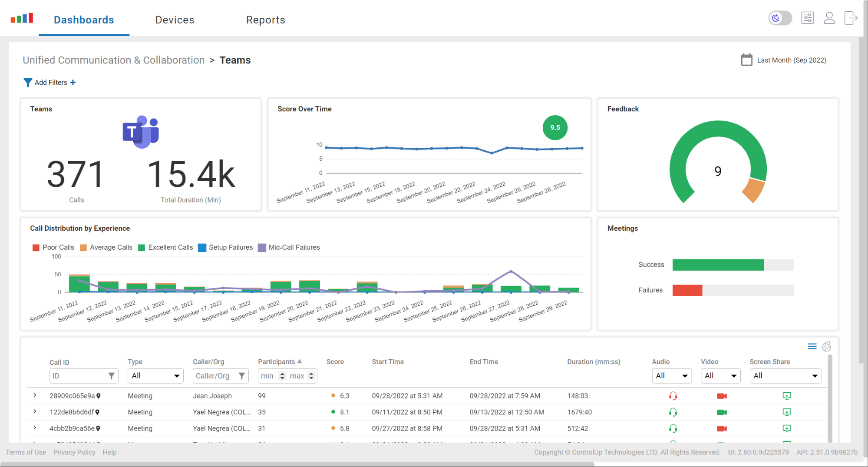Click the ControlUp bar-chart logo
The width and height of the screenshot is (868, 467).
[22, 18]
